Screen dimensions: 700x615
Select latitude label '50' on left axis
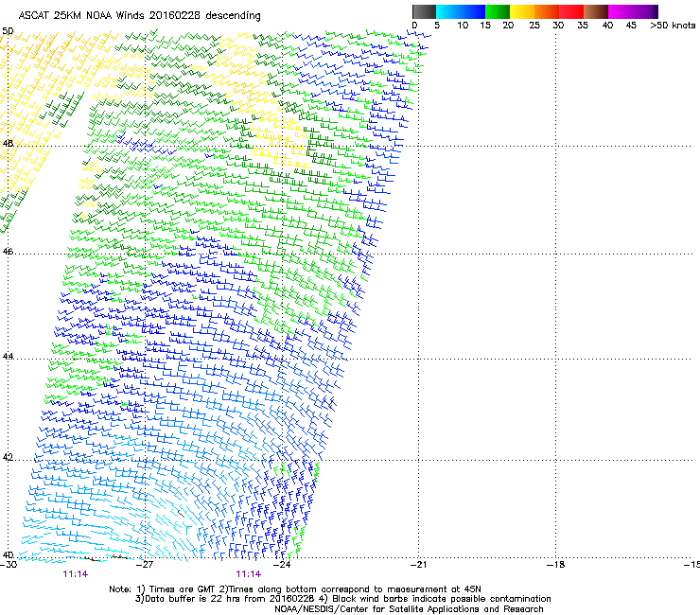point(8,31)
